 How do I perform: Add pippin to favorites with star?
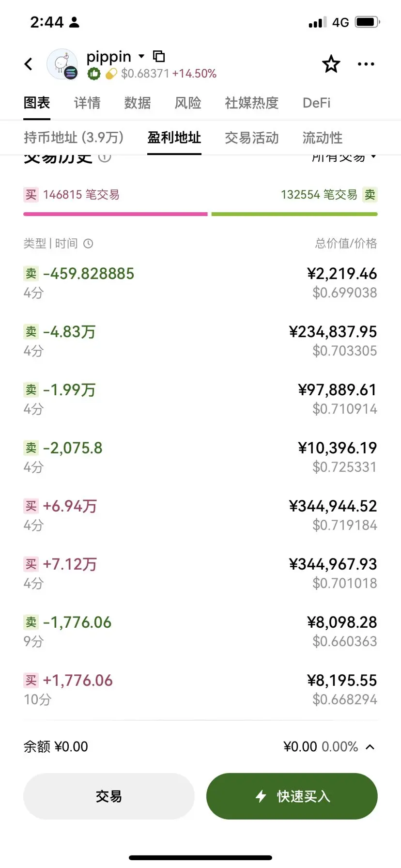[331, 64]
